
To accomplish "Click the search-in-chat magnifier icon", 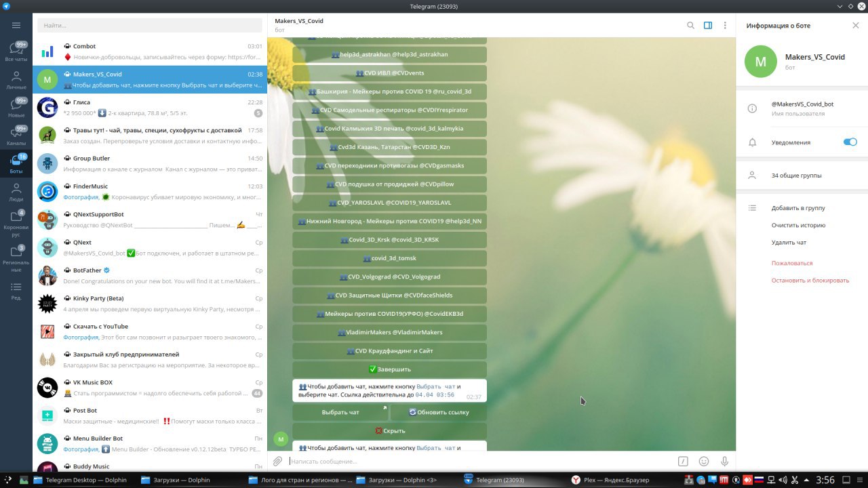I will tap(690, 25).
